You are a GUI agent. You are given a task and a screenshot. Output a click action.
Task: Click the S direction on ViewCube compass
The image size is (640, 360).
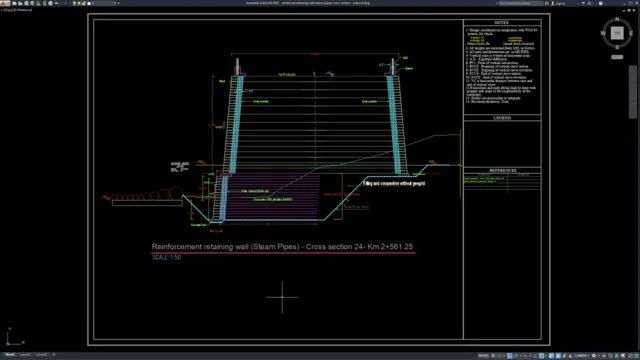[x=617, y=47]
